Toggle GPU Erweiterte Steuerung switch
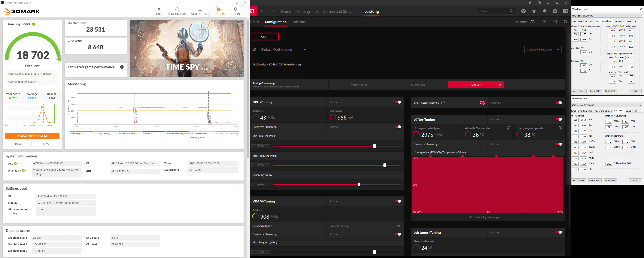Screen dimensions: 644x258 pos(397,127)
